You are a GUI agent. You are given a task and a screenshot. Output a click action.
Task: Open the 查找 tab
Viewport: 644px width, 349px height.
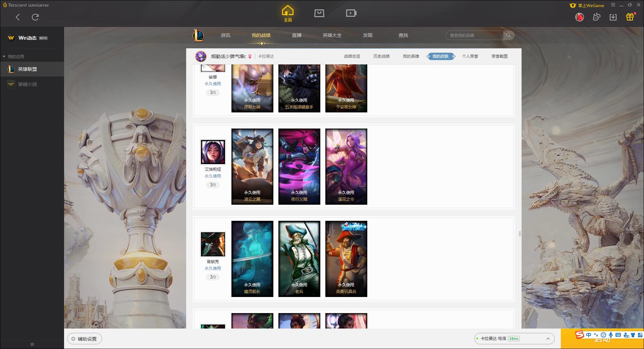tap(403, 35)
